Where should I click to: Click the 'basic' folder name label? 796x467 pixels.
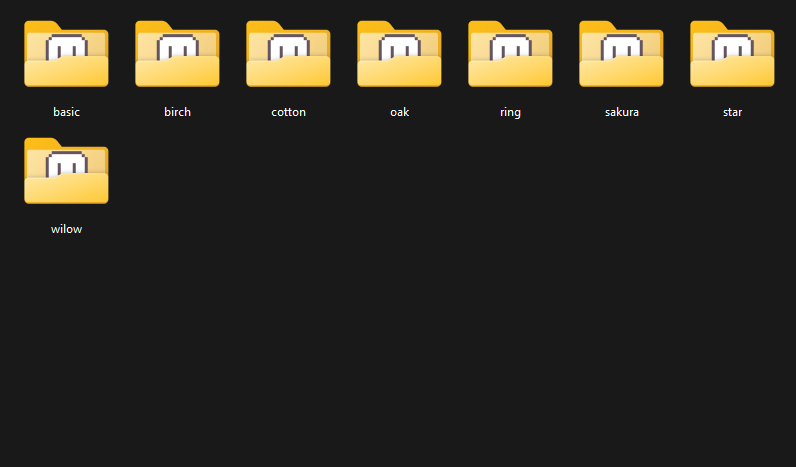click(x=67, y=112)
